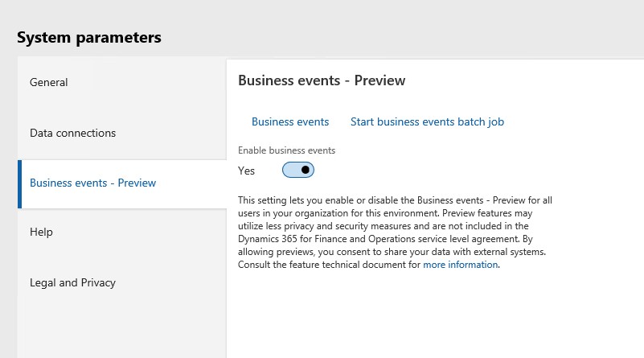Disable the Enable business events toggle
This screenshot has width=644, height=358.
298,171
